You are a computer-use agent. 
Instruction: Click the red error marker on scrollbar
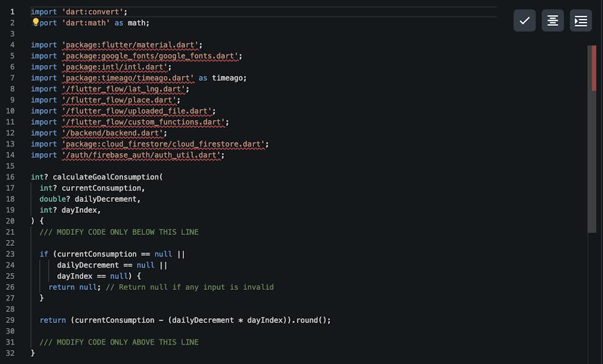(594, 69)
